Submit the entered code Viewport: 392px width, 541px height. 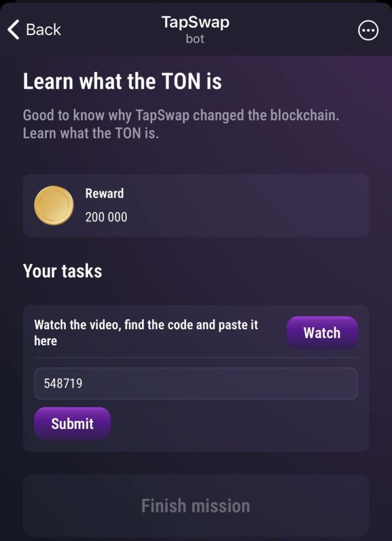(72, 423)
